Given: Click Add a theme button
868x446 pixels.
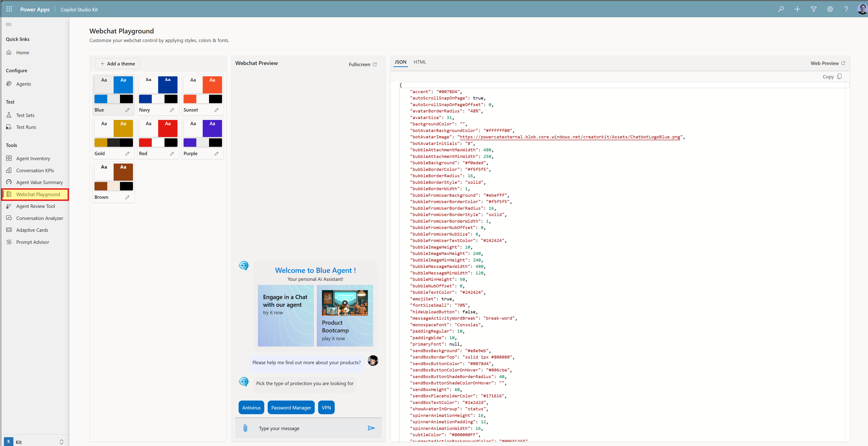Looking at the screenshot, I should pos(118,64).
